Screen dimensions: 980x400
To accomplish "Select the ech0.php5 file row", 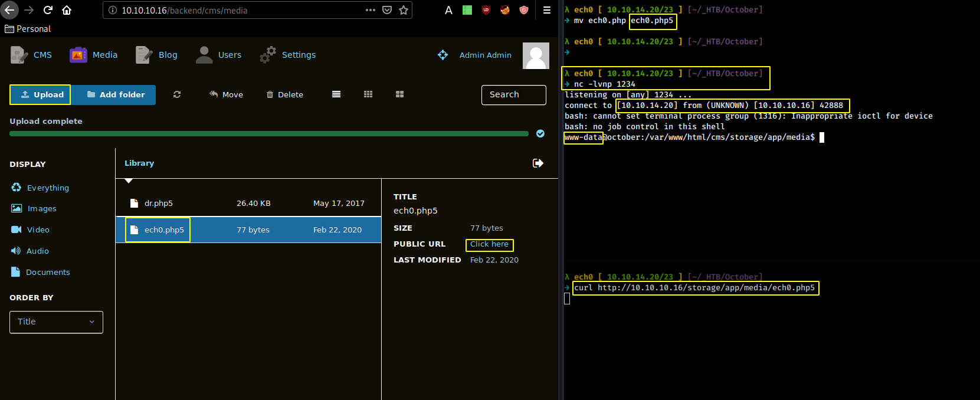I will pyautogui.click(x=248, y=230).
